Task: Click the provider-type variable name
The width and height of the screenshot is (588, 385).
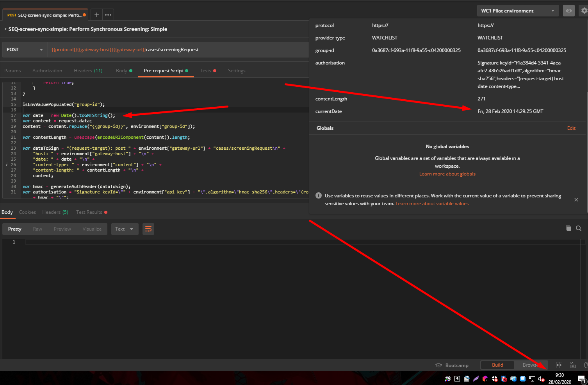Action: click(x=330, y=38)
